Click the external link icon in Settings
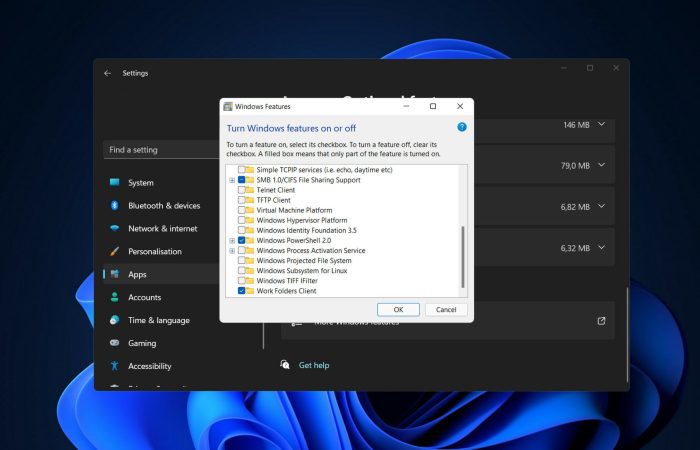The width and height of the screenshot is (700, 450). point(601,321)
